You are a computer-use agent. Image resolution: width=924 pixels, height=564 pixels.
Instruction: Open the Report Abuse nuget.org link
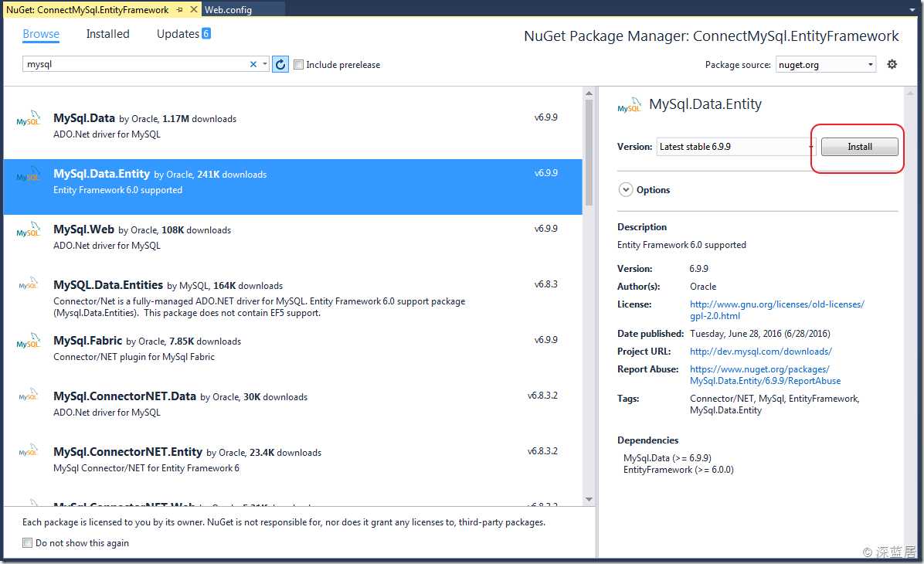coord(765,375)
